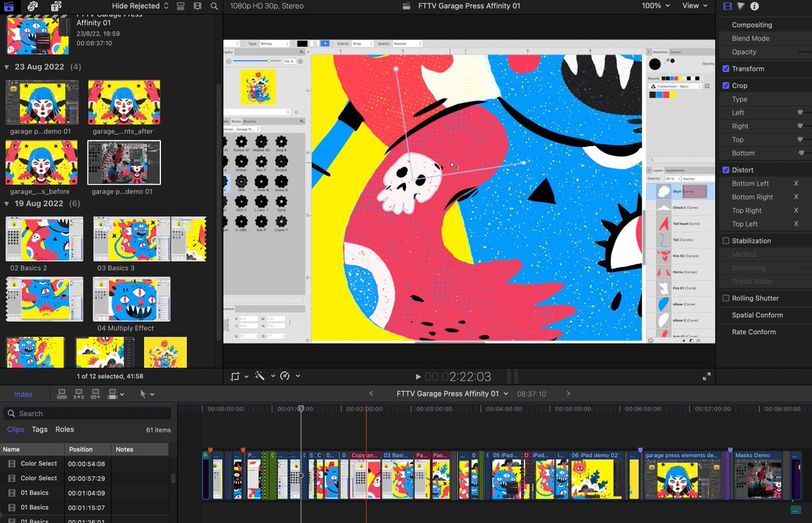This screenshot has height=523, width=812.
Task: Click the Compositing section header
Action: point(752,25)
